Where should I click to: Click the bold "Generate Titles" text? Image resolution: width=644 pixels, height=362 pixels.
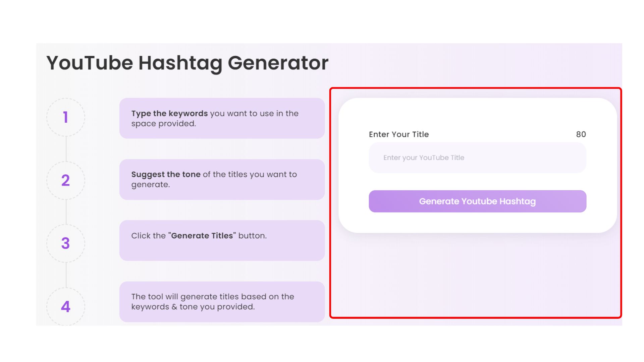coord(202,236)
